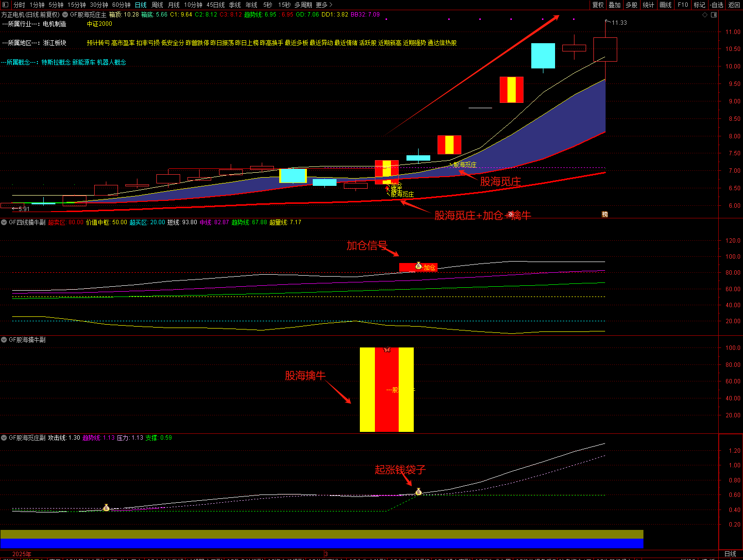
Task: Expand the GF四线擒牛副 indicator menu
Action: click(x=4, y=222)
